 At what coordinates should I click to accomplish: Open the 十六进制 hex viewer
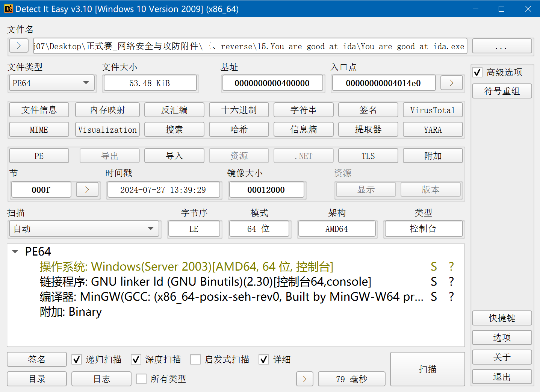pyautogui.click(x=239, y=110)
